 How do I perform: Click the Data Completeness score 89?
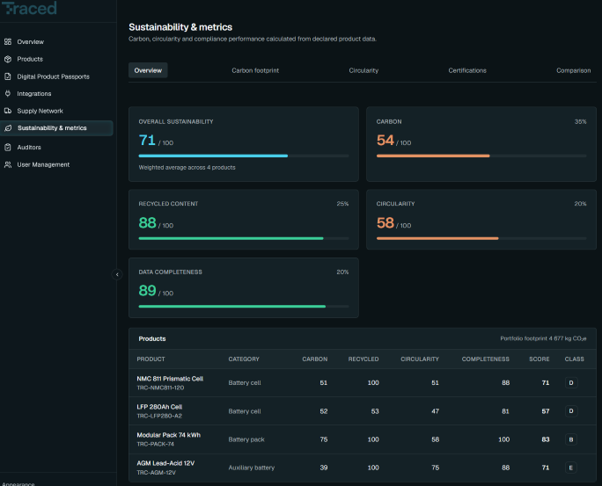pos(147,291)
